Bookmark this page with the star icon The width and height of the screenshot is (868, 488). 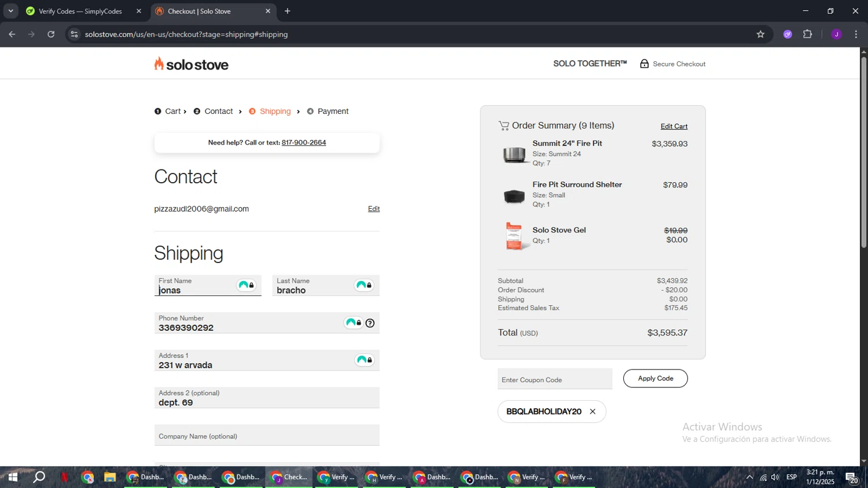(x=760, y=34)
